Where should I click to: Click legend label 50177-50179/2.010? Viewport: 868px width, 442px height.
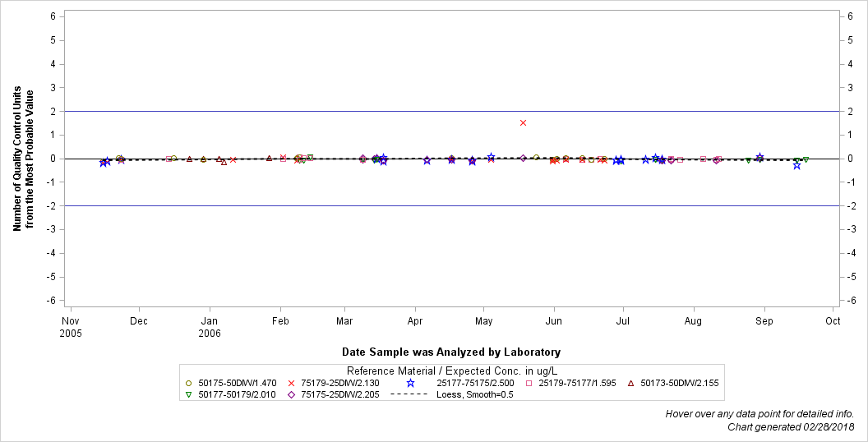point(237,395)
